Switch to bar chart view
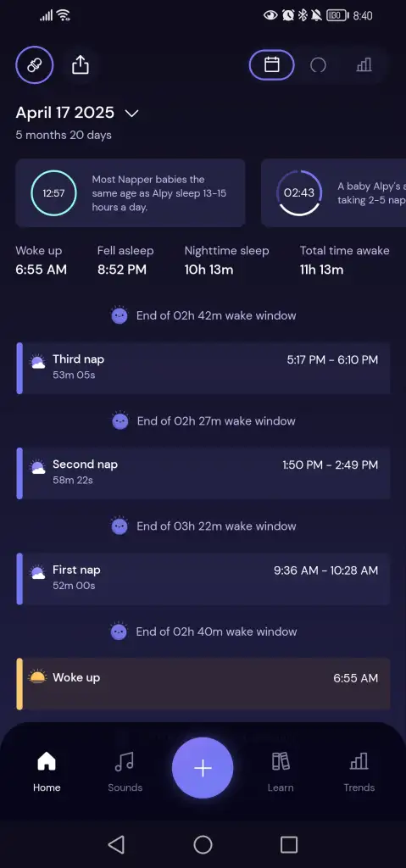 (364, 65)
